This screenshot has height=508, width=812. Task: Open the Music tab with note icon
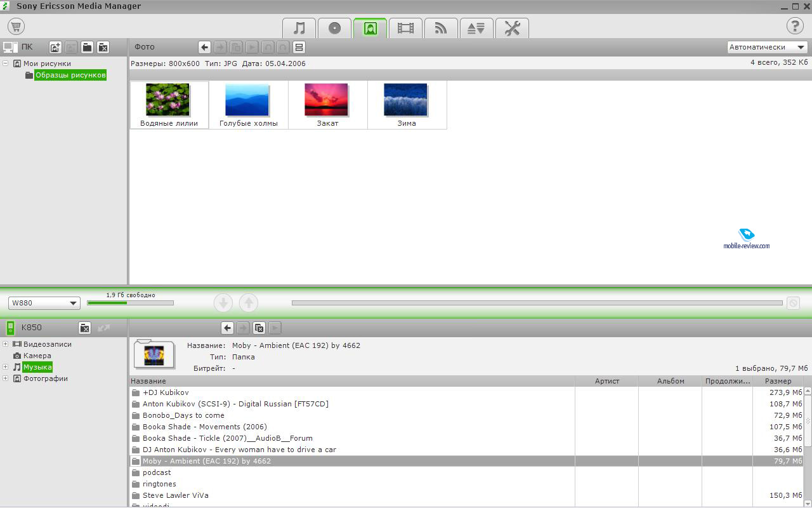[299, 28]
